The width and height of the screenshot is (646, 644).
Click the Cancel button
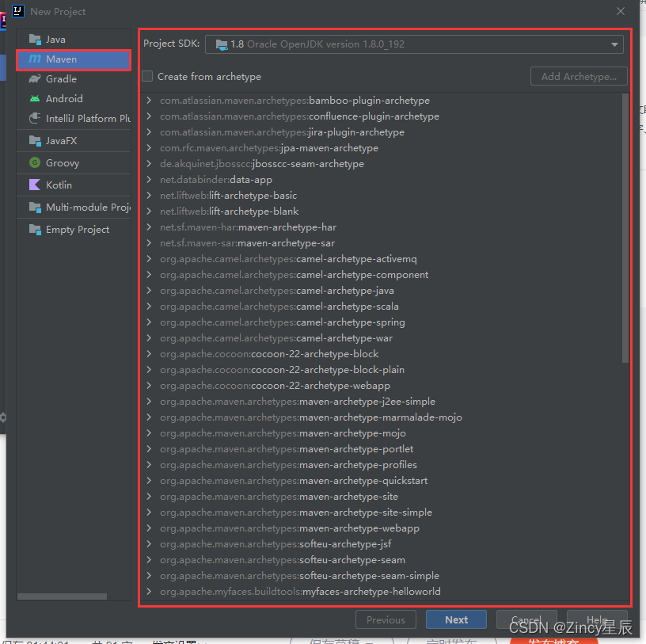coord(526,619)
